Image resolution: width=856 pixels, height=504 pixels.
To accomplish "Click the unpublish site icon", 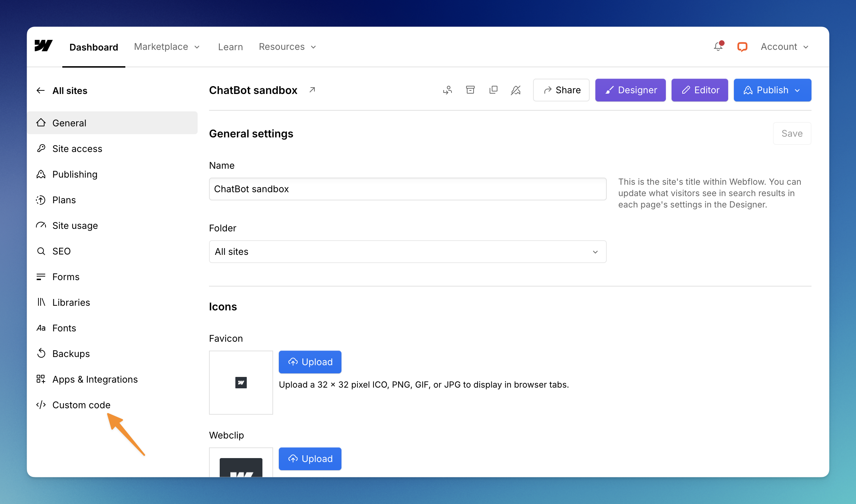I will 516,90.
